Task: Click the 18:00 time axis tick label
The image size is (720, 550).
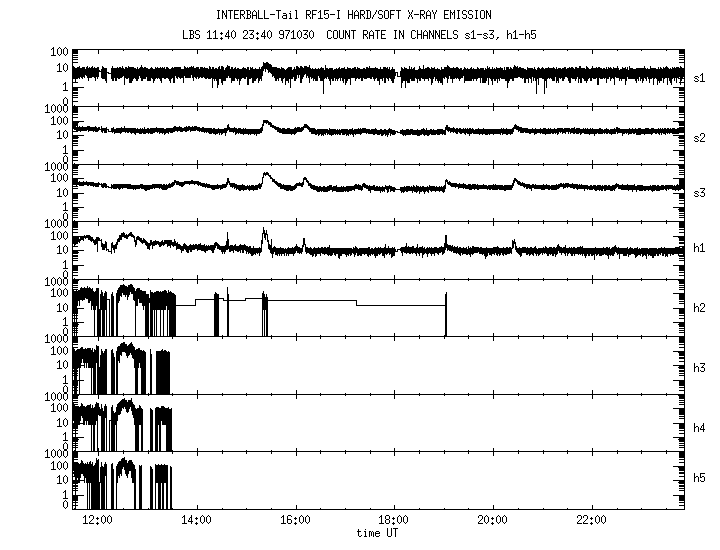Action: 394,521
